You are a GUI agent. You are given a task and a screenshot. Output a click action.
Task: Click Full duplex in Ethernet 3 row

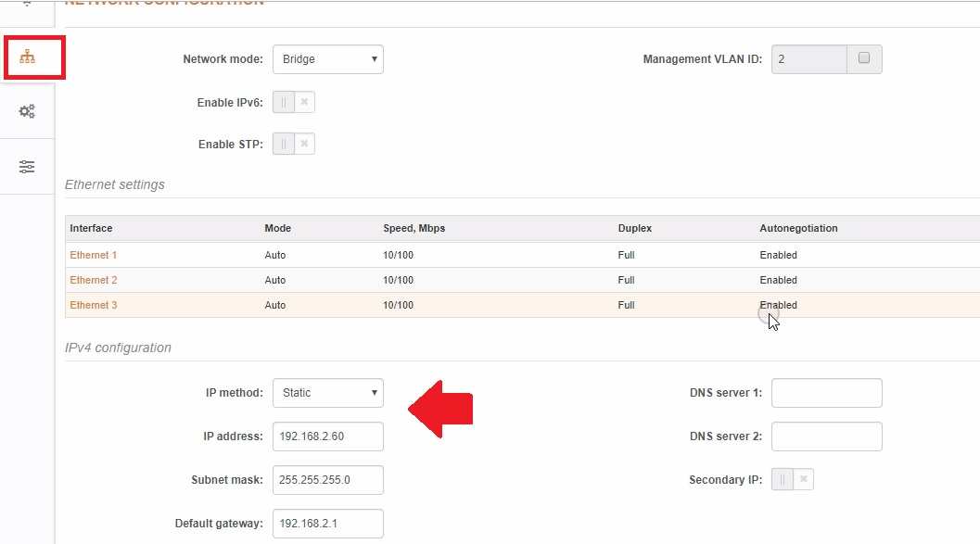[x=626, y=305]
